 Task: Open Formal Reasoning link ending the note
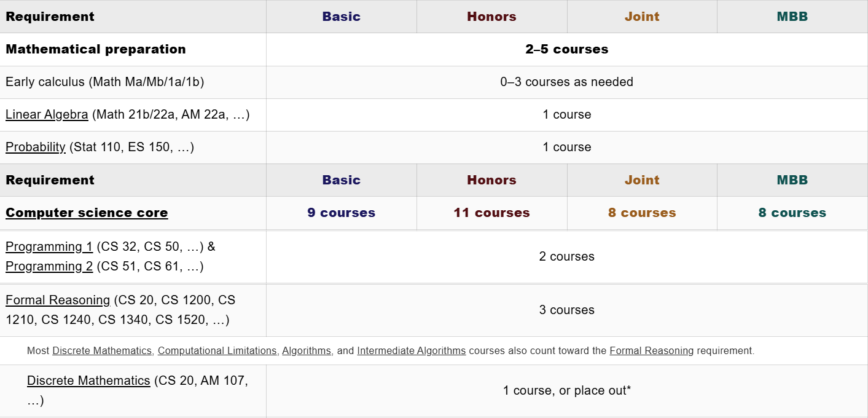(x=651, y=351)
